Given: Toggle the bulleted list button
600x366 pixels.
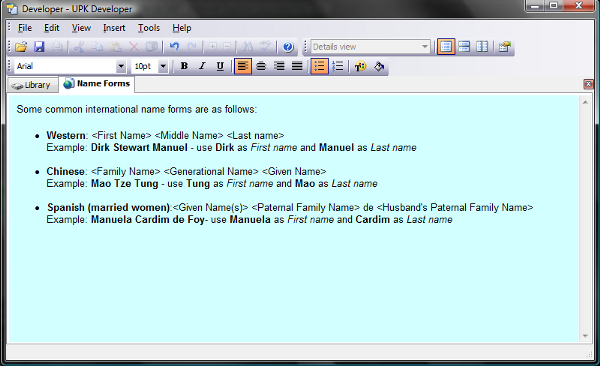Looking at the screenshot, I should [320, 66].
